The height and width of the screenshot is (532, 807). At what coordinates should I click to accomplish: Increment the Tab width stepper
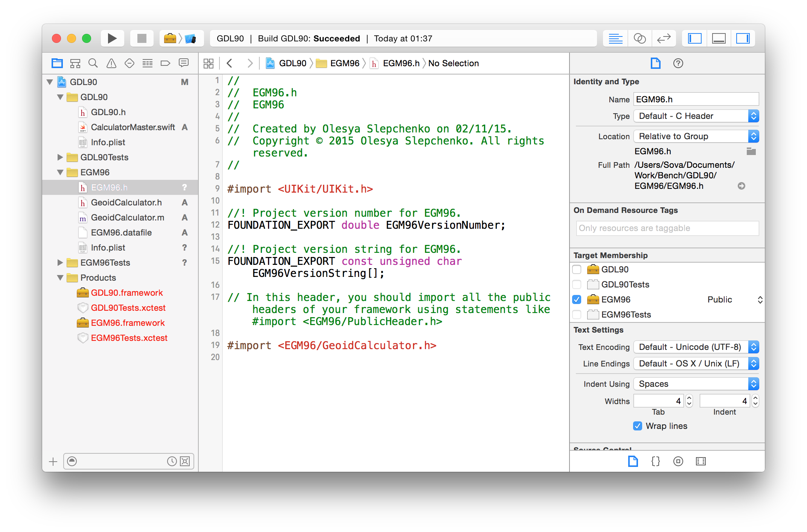point(689,398)
